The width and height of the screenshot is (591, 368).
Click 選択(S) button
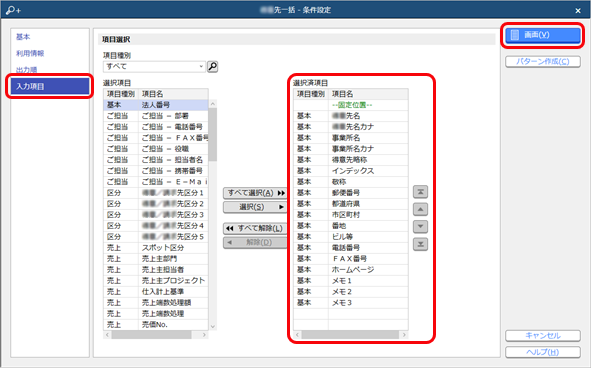255,207
